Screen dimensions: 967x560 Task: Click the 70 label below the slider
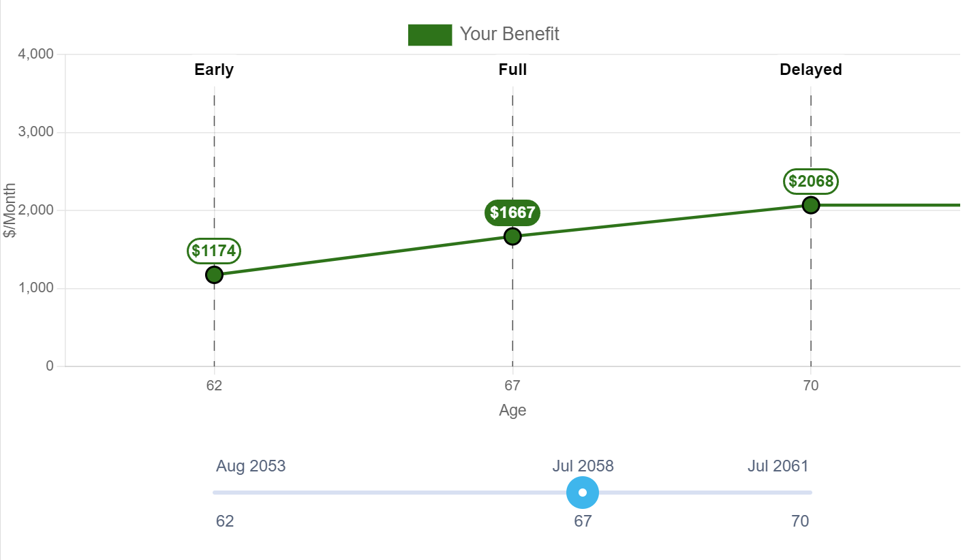tap(800, 521)
